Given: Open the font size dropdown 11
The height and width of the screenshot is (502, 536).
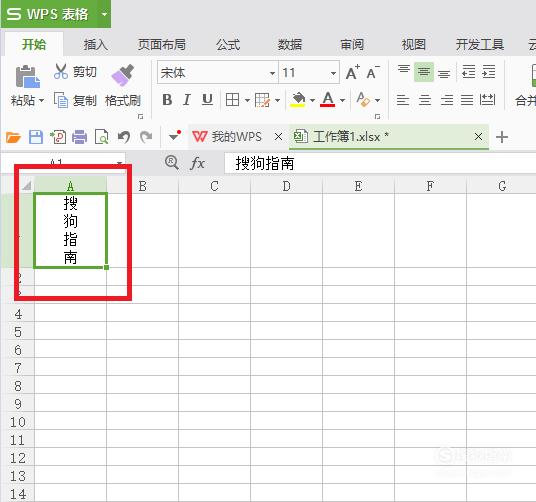Looking at the screenshot, I should coord(333,73).
